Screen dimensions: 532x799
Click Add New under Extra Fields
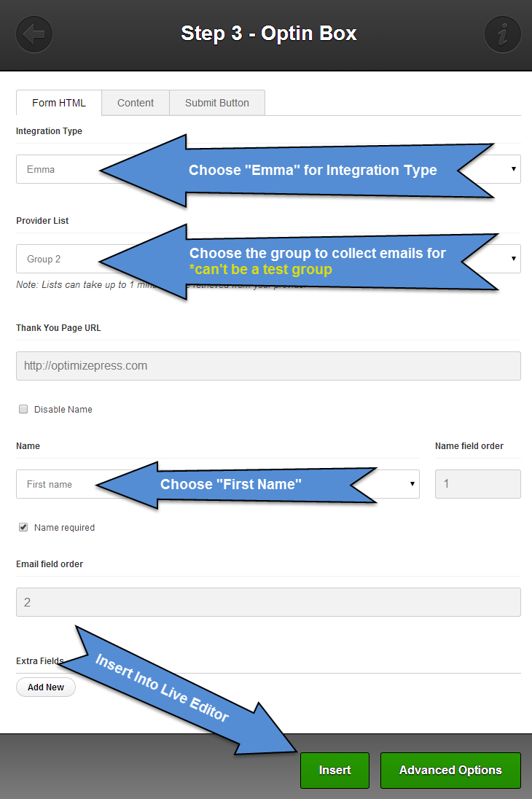pos(45,687)
